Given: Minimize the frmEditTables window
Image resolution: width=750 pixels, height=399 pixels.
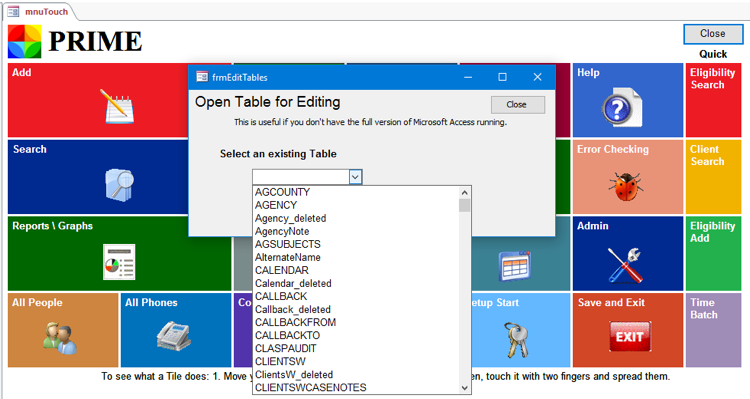Looking at the screenshot, I should (x=468, y=77).
